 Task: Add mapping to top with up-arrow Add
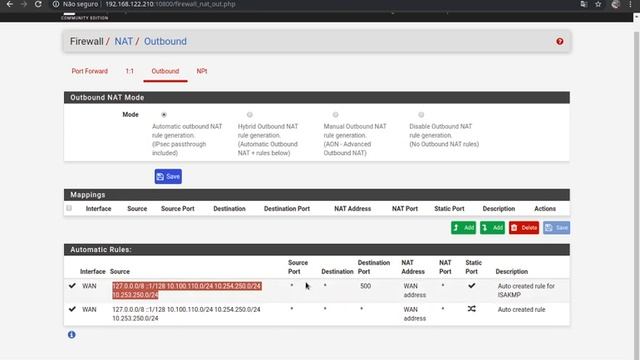(463, 228)
